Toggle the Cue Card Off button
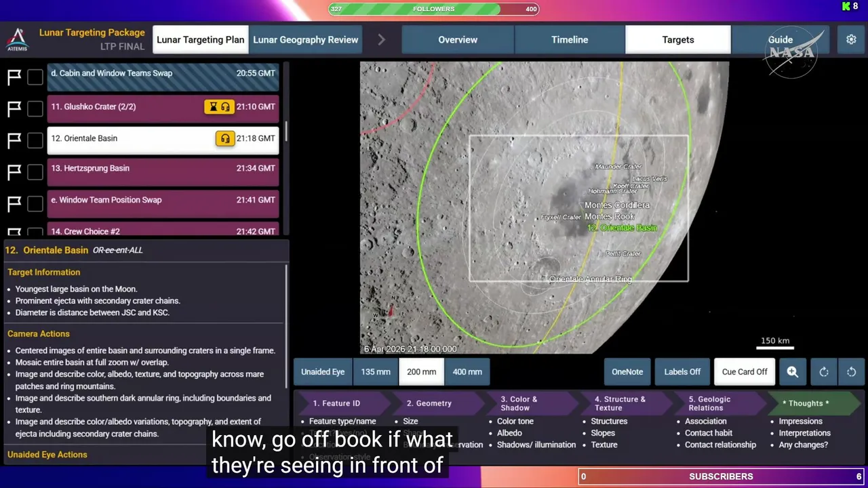This screenshot has width=868, height=488. [745, 371]
